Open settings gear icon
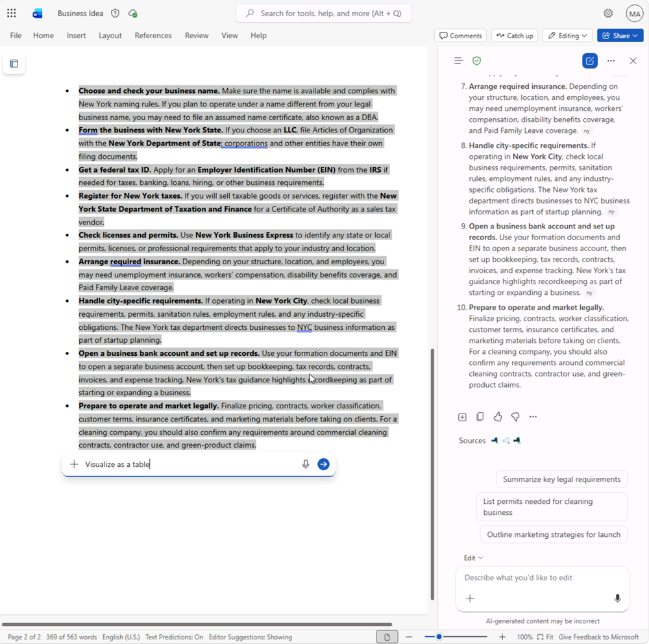This screenshot has height=644, width=649. (x=607, y=13)
